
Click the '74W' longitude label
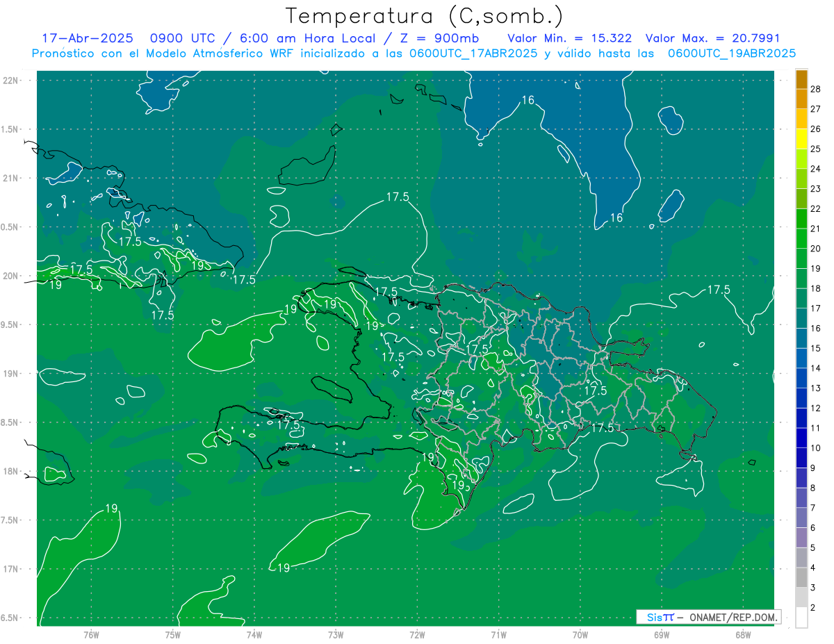[x=254, y=635]
